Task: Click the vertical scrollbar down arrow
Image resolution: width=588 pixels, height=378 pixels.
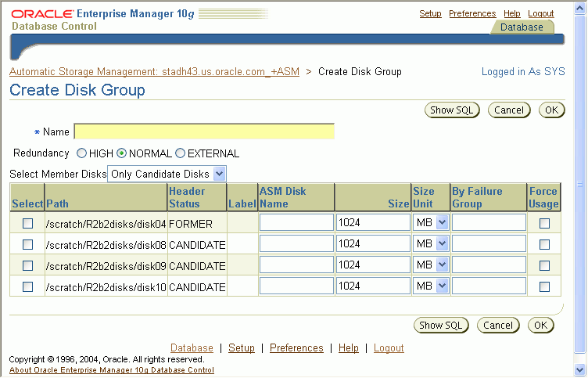Action: coord(580,369)
